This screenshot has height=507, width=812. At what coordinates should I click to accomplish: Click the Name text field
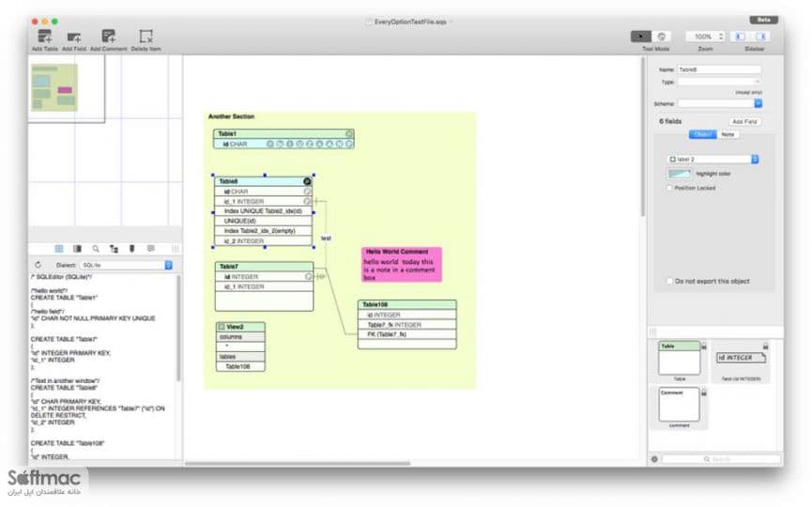(x=719, y=69)
